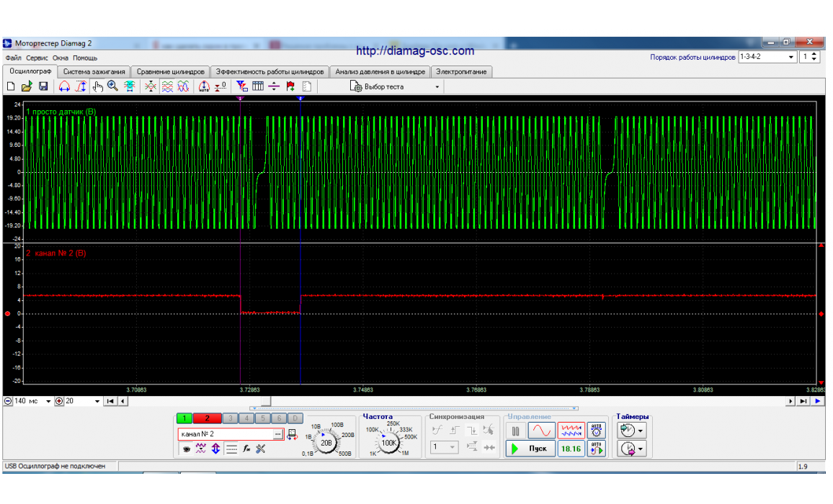Select the hand pan tool
833x504 pixels.
[97, 86]
